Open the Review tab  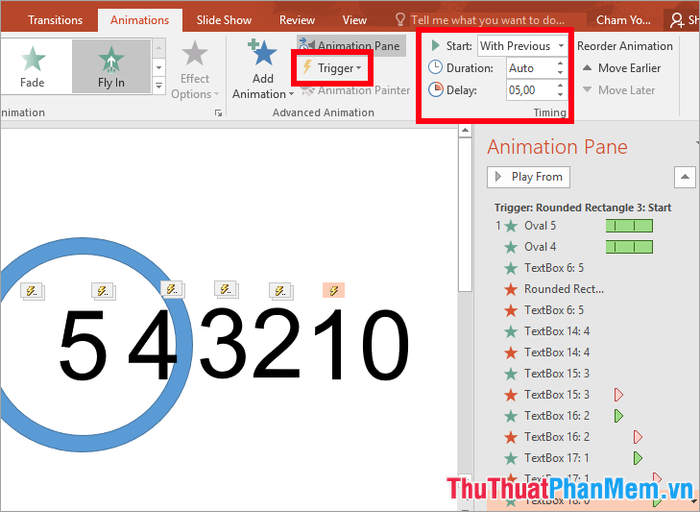point(297,20)
